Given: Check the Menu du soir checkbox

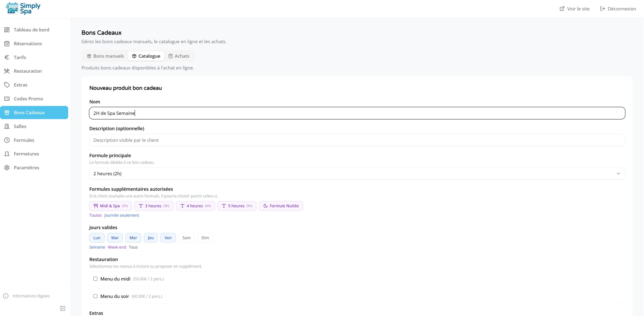Looking at the screenshot, I should pyautogui.click(x=95, y=296).
